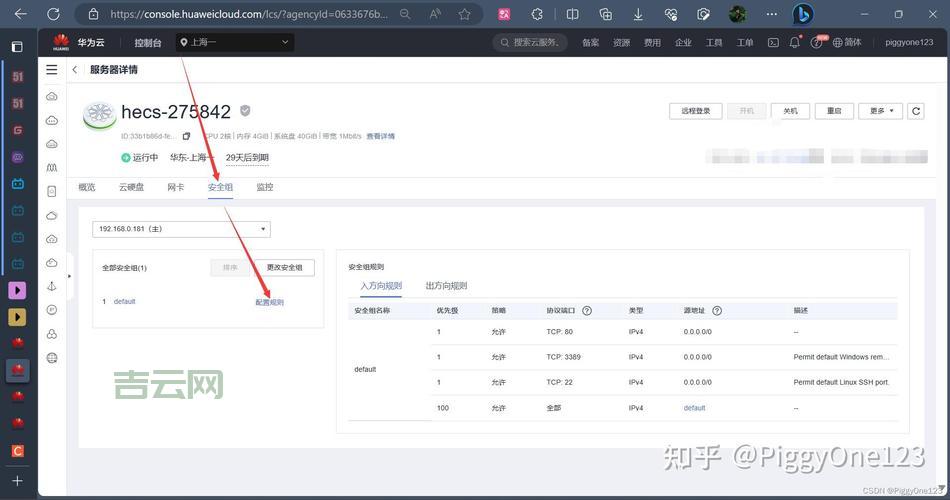Viewport: 950px width, 500px height.
Task: Open the help question mark icon in header
Action: (817, 42)
